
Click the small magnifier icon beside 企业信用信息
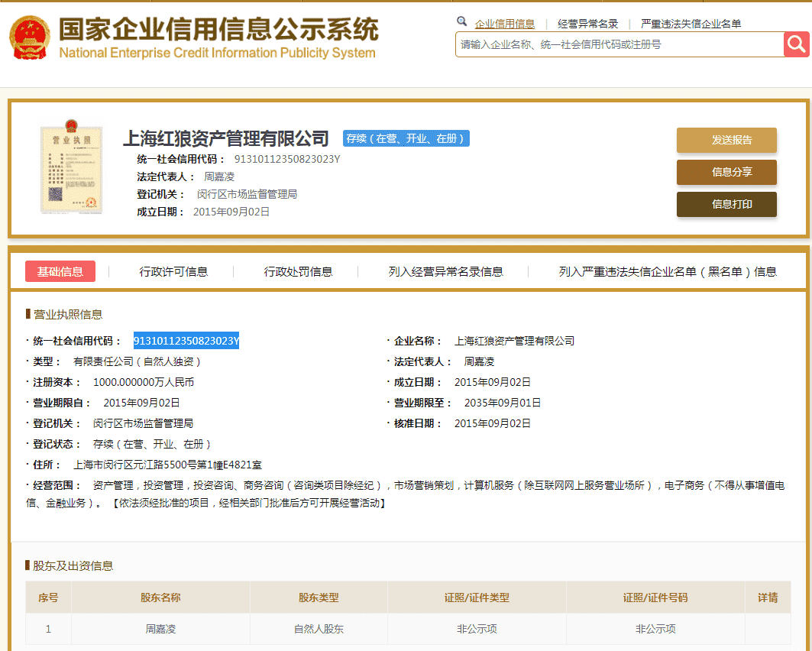461,21
